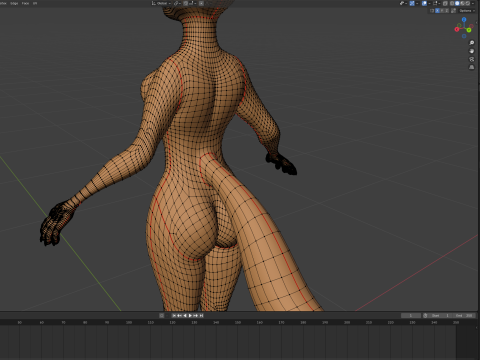Open gizmo settings dropdown arrow
480x360 pixels.
[417, 3]
